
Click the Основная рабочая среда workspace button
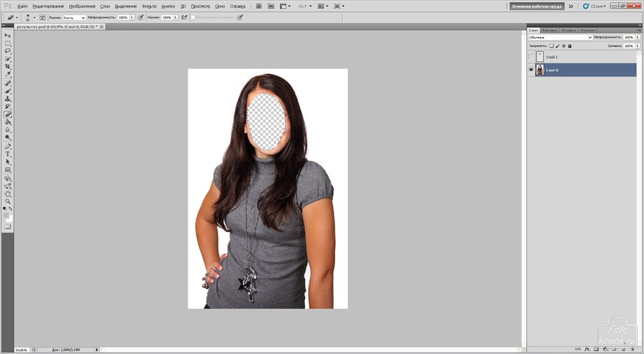537,6
